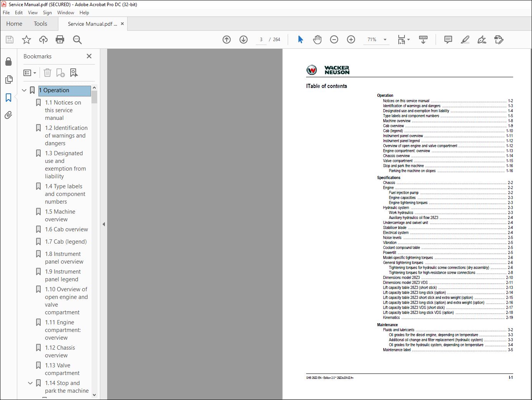
Task: Add a sticky note comment
Action: pos(448,40)
